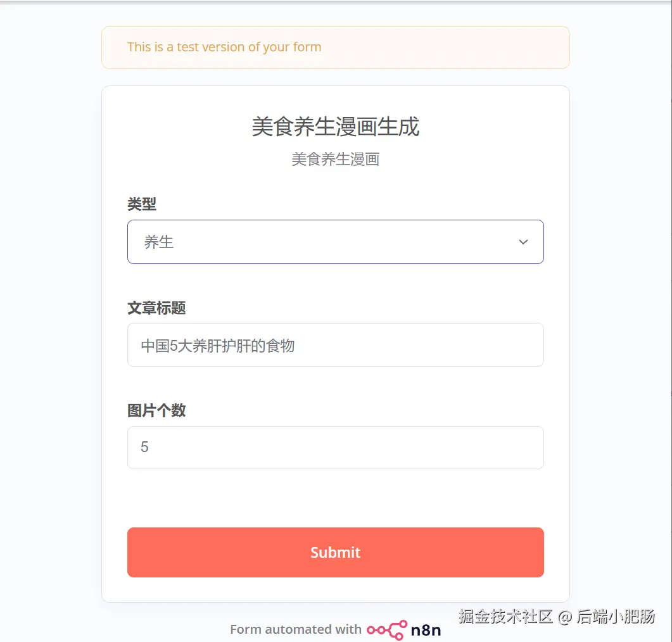Click the test version notice banner
Image resolution: width=672 pixels, height=642 pixels.
(335, 47)
